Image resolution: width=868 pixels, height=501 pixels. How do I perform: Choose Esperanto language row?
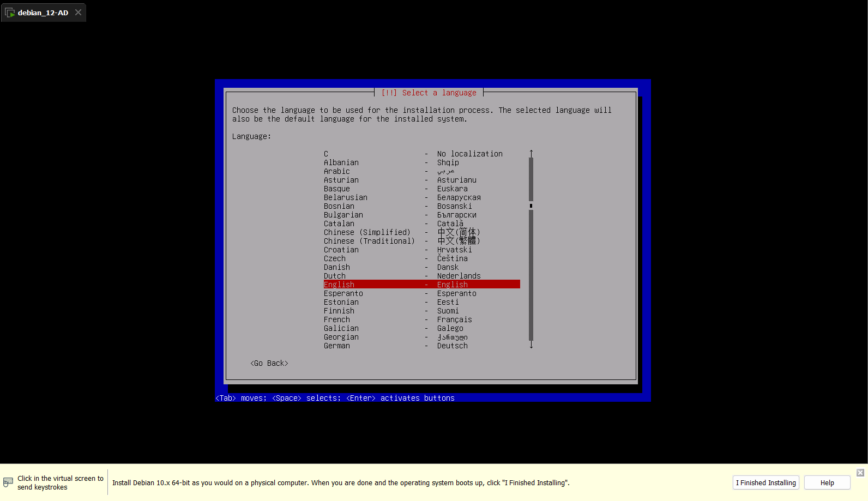(421, 293)
